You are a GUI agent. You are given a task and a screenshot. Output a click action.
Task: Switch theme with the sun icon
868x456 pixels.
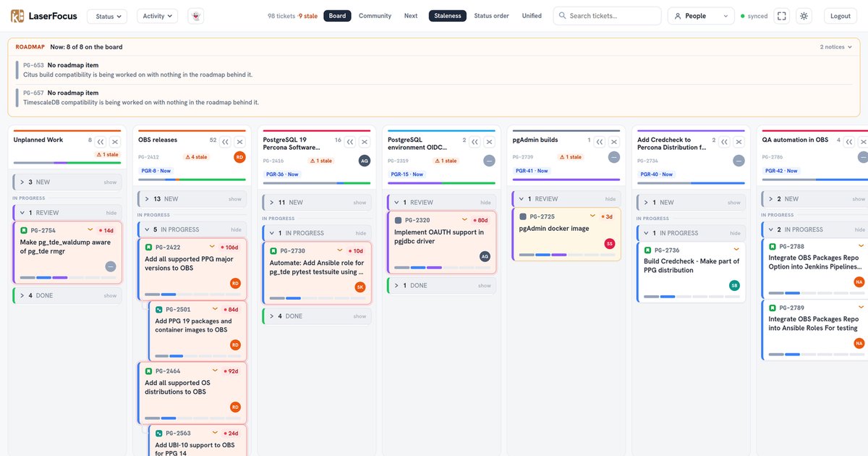804,16
